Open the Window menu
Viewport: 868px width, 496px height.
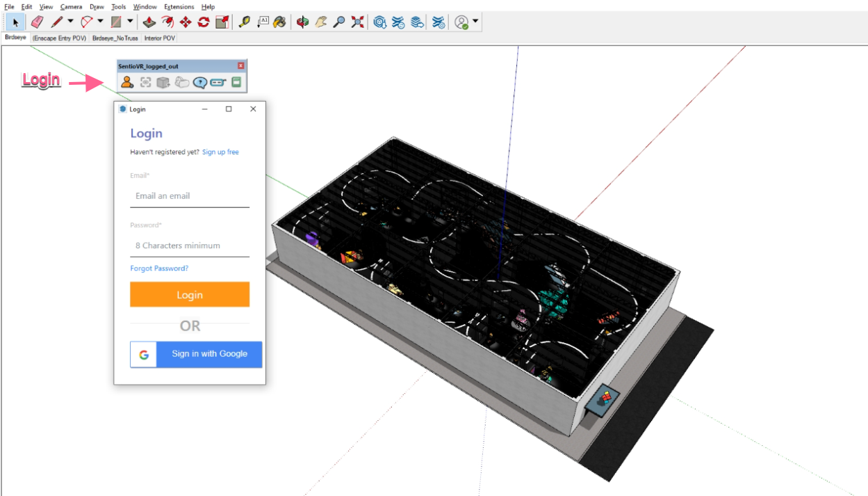(145, 6)
